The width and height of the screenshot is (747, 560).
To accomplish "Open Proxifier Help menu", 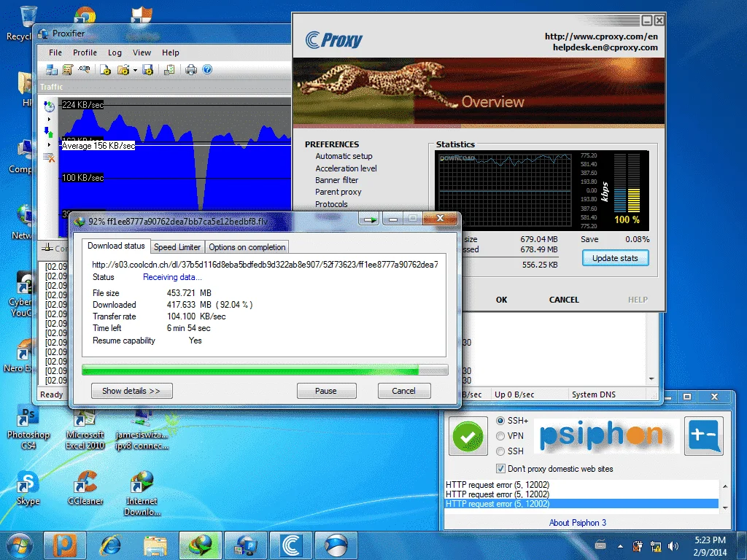I will [x=171, y=52].
